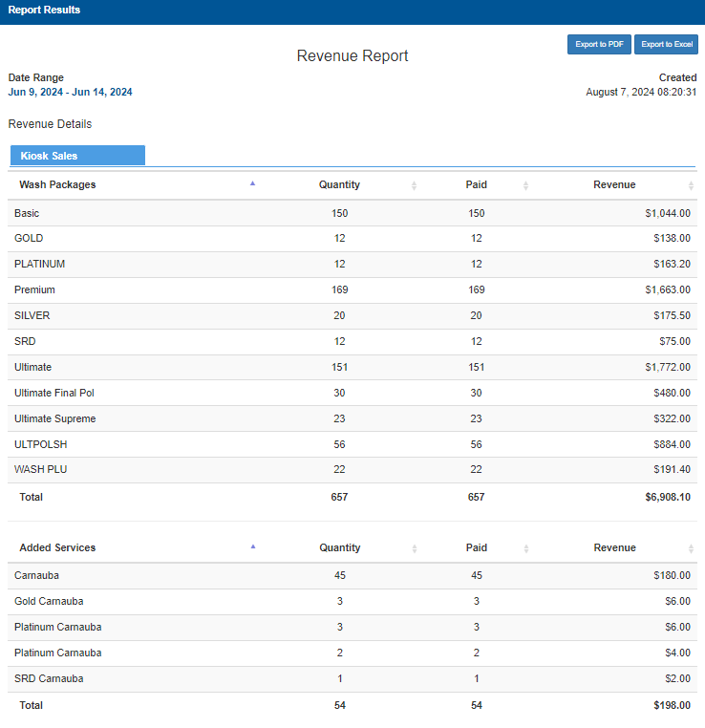705x728 pixels.
Task: Click the Ultimate paid value 151
Action: pos(476,367)
